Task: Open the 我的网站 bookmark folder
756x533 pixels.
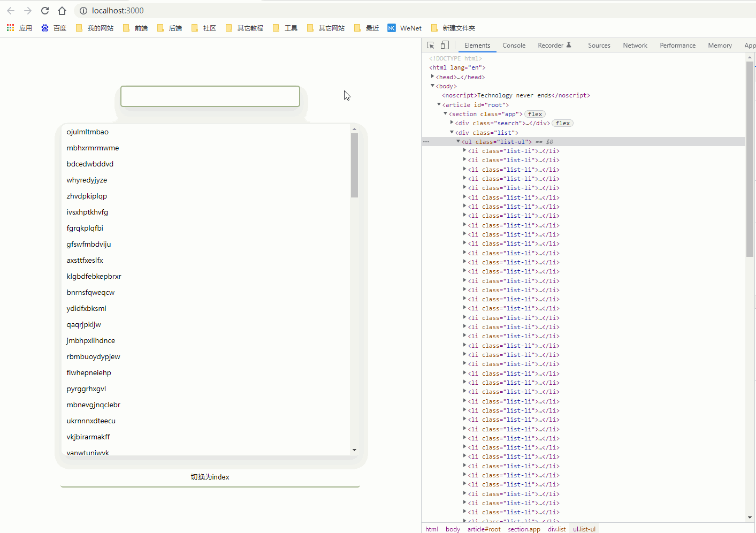Action: point(95,28)
